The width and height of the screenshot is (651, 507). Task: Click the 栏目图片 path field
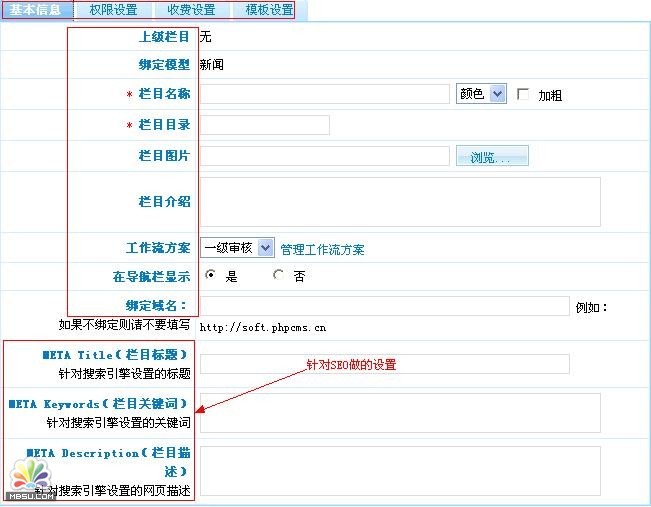tap(325, 156)
